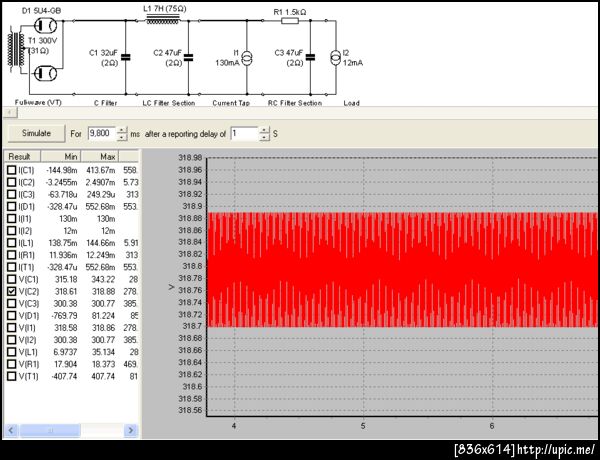This screenshot has width=600, height=460.
Task: Enable the I(D1) trace checkbox
Action: point(12,207)
